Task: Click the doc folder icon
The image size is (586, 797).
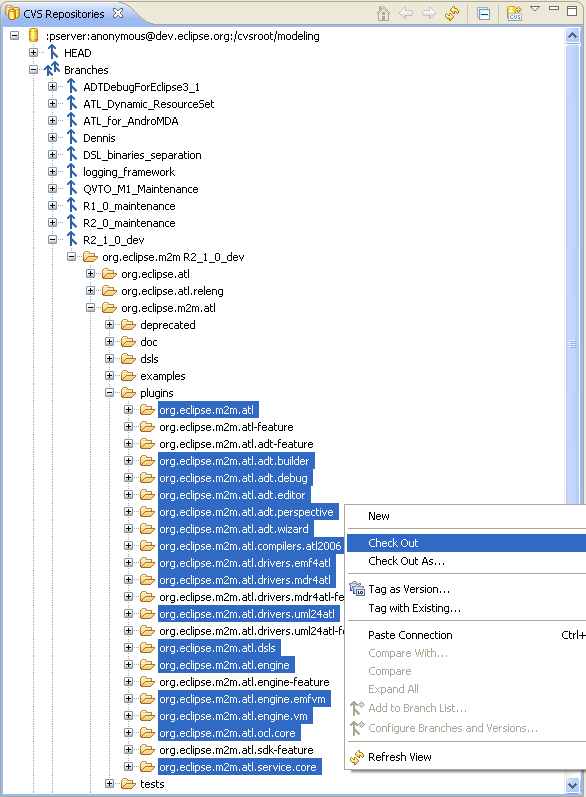Action: [x=129, y=342]
